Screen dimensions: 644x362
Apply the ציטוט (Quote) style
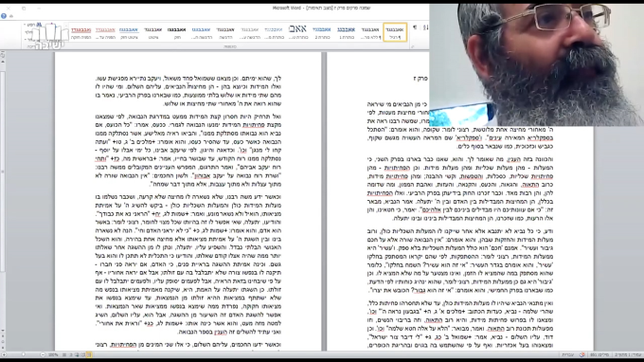pyautogui.click(x=153, y=32)
